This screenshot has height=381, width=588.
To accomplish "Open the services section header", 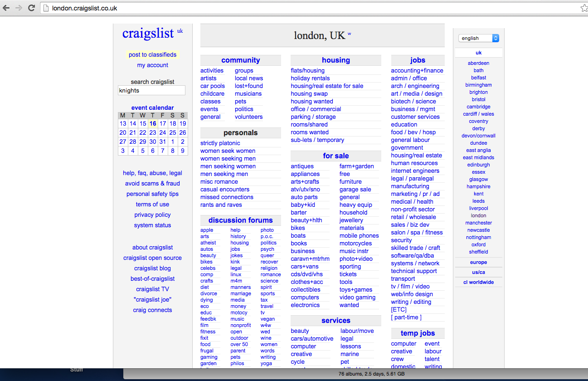I will (335, 320).
